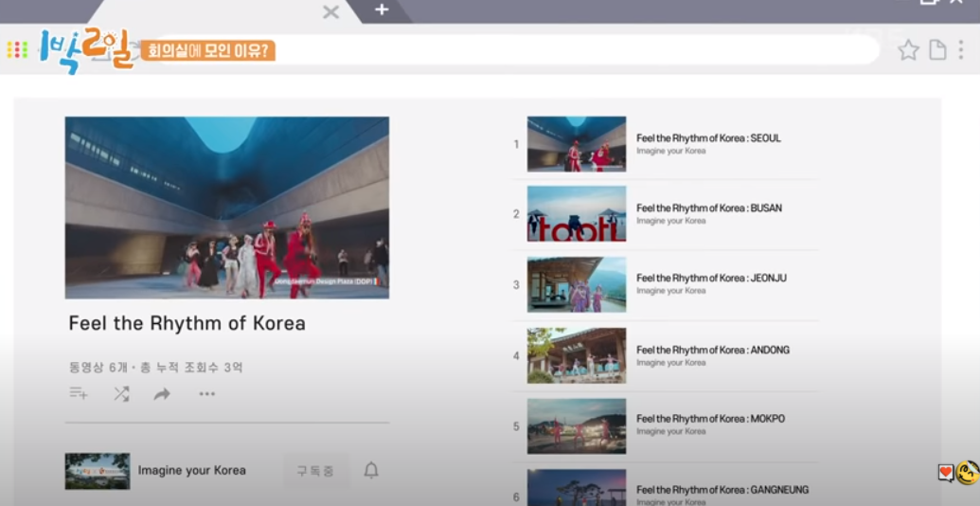Close the current browser tab
The image size is (980, 506).
click(x=330, y=12)
